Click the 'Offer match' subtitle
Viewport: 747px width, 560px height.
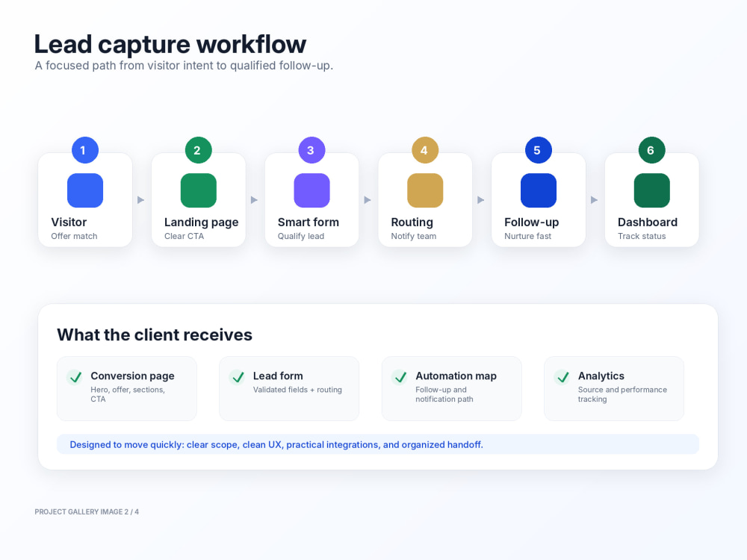click(x=74, y=236)
